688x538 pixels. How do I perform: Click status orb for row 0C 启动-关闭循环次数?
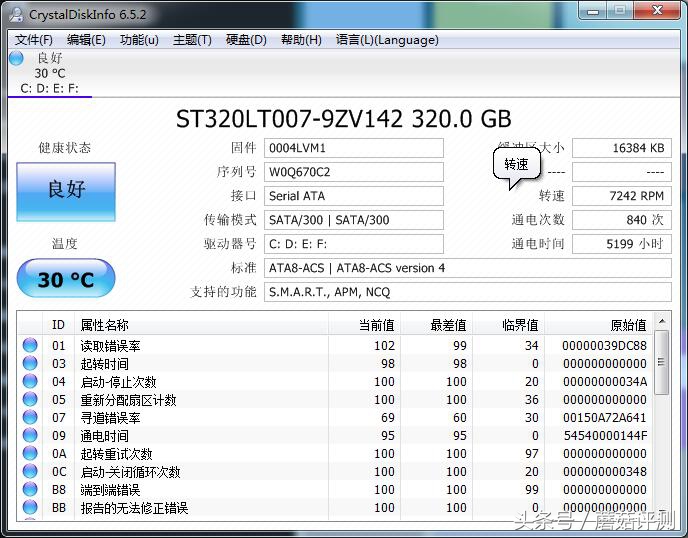[30, 471]
